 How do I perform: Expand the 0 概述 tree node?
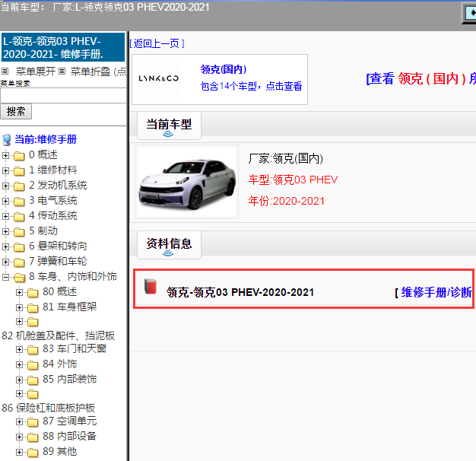(x=5, y=155)
